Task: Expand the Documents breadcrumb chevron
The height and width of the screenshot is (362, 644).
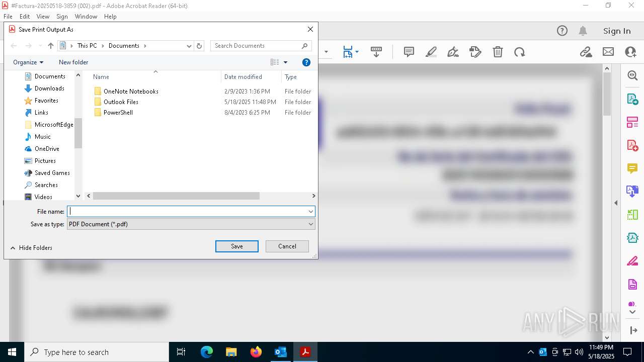Action: click(145, 46)
